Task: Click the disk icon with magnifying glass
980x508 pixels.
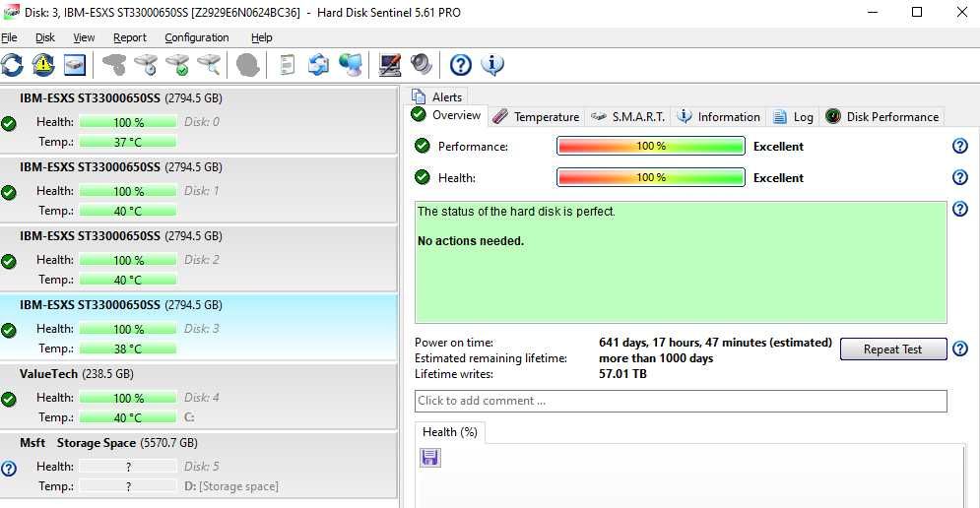Action: point(209,64)
